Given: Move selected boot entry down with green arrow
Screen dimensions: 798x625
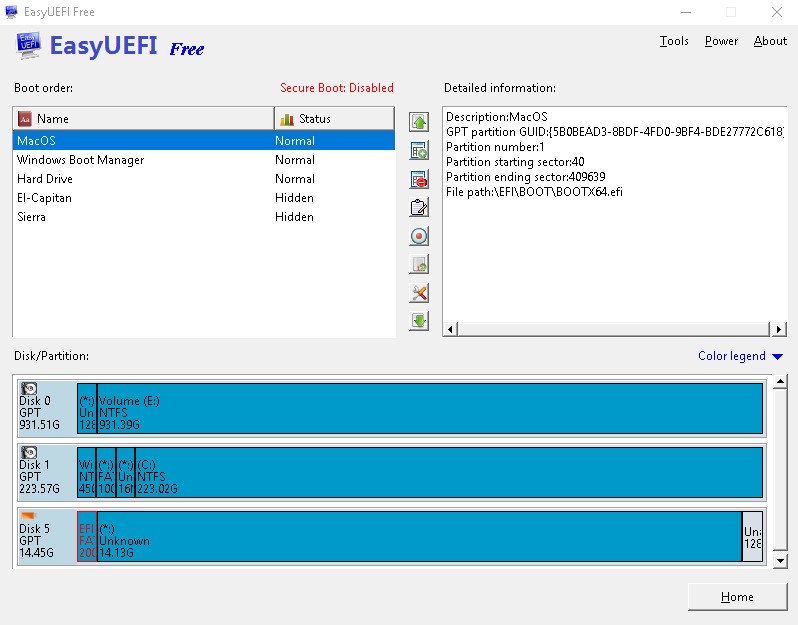Looking at the screenshot, I should pos(419,321).
